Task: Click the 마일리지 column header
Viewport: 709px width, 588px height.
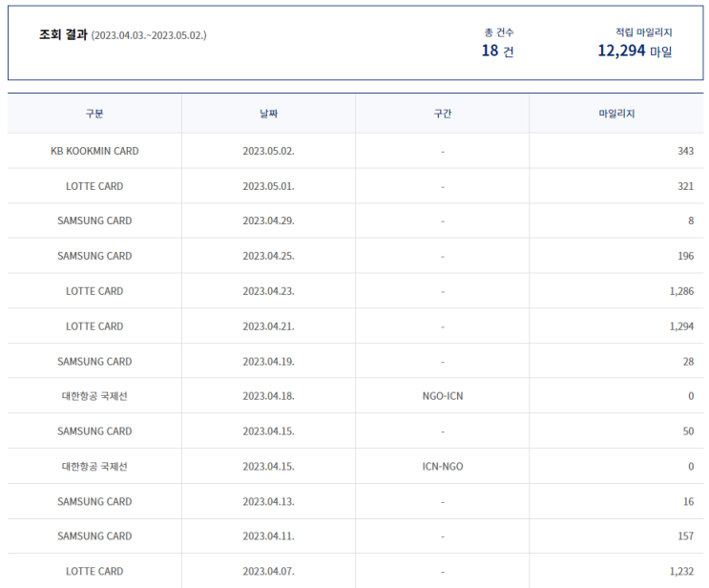Action: pos(616,114)
